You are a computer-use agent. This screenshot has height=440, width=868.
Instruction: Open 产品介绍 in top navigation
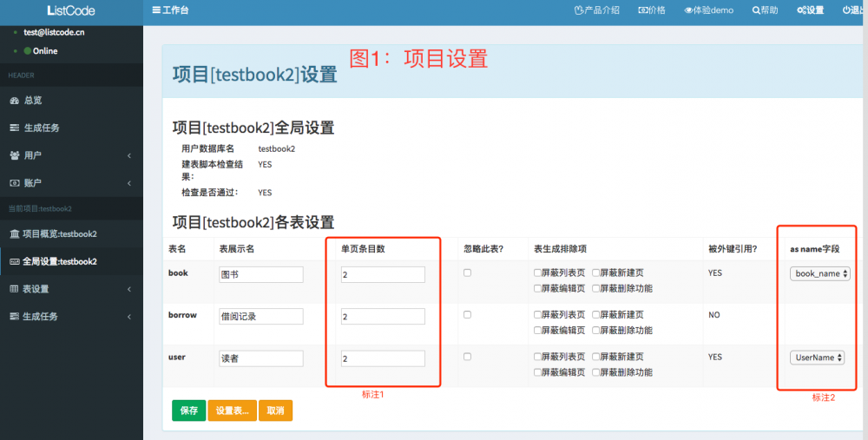597,10
